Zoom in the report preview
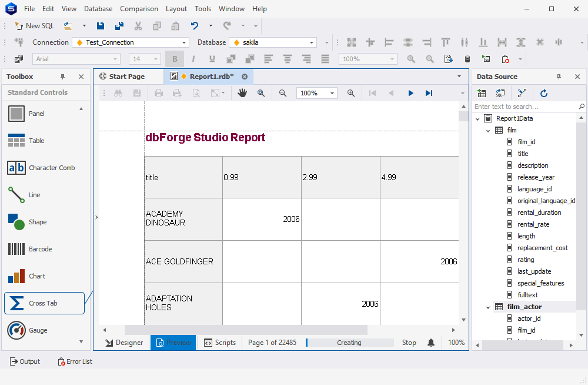 (x=351, y=93)
